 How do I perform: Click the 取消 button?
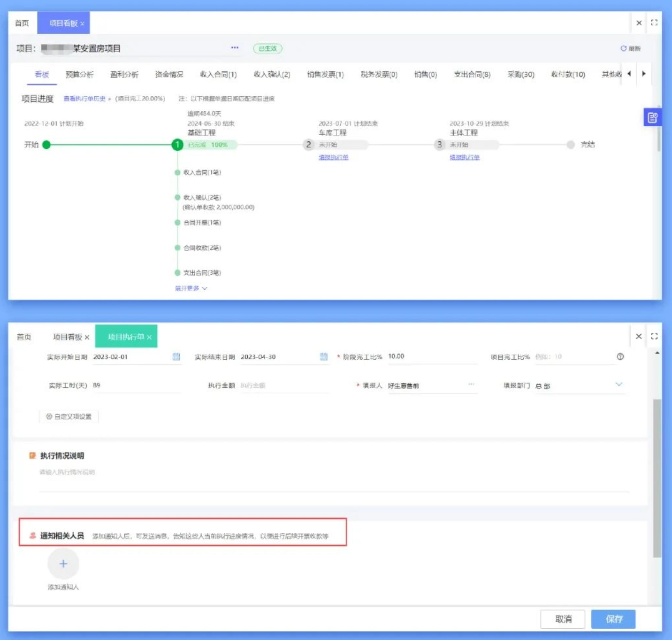pos(563,619)
